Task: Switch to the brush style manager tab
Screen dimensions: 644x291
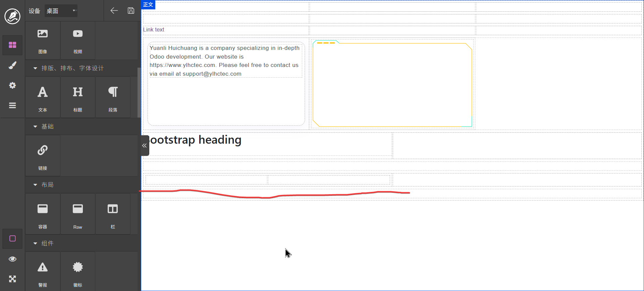Action: 12,65
